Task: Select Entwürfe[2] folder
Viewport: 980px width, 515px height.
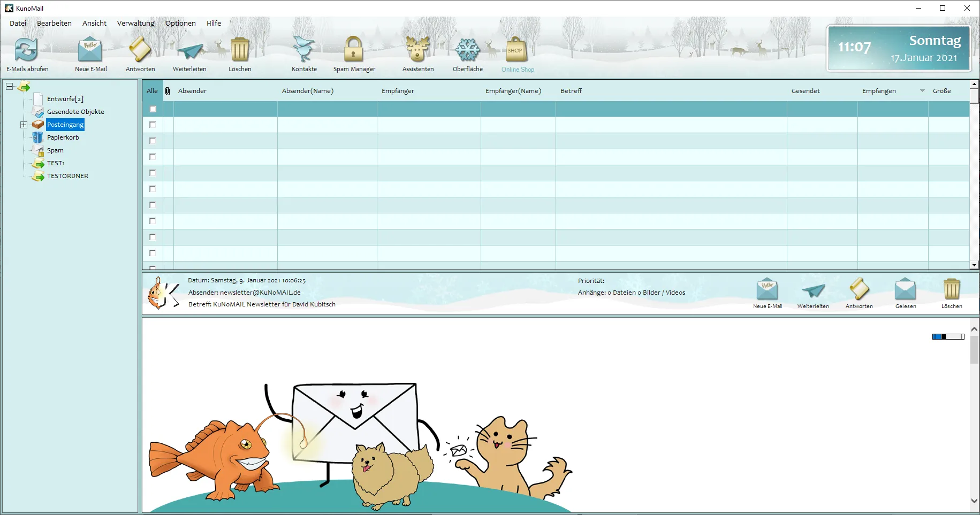Action: click(x=65, y=99)
